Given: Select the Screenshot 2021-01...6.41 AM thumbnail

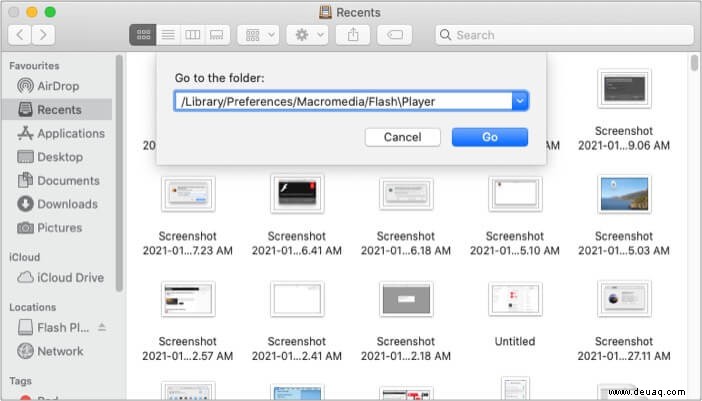Looking at the screenshot, I should click(297, 194).
